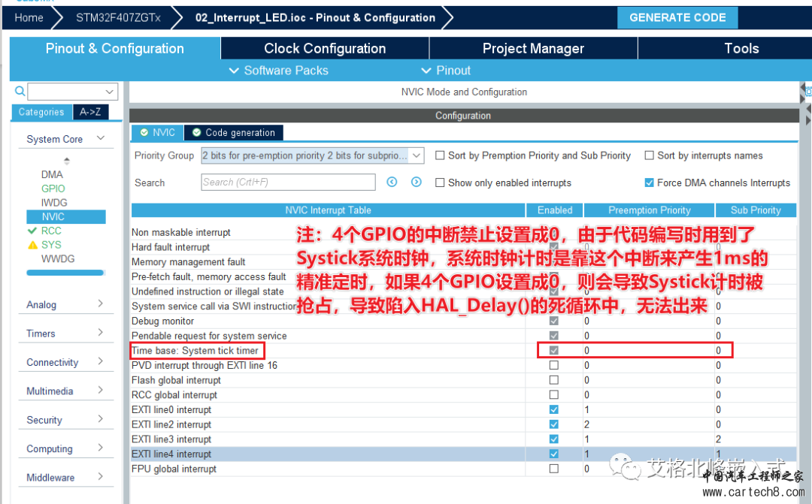
Task: Click the Enabled column header
Action: tap(555, 210)
